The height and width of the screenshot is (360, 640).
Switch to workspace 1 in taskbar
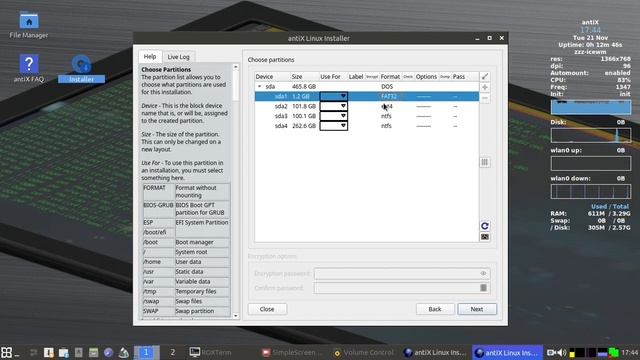click(x=146, y=352)
